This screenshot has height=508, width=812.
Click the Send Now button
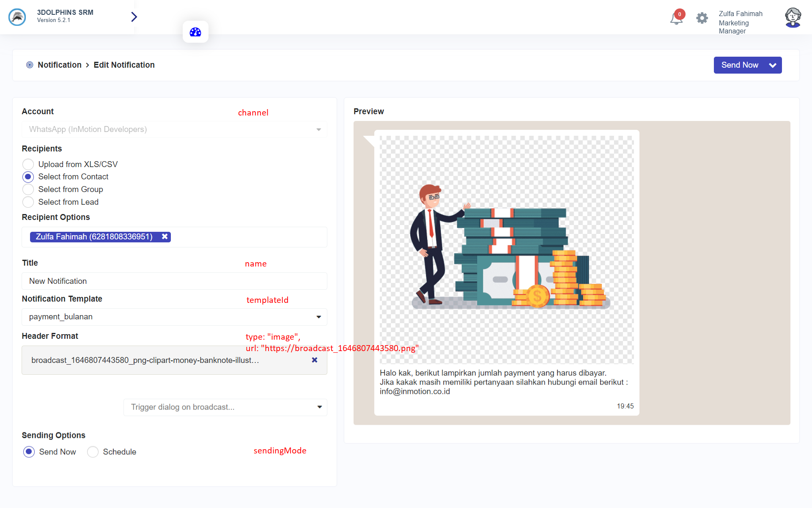tap(739, 65)
